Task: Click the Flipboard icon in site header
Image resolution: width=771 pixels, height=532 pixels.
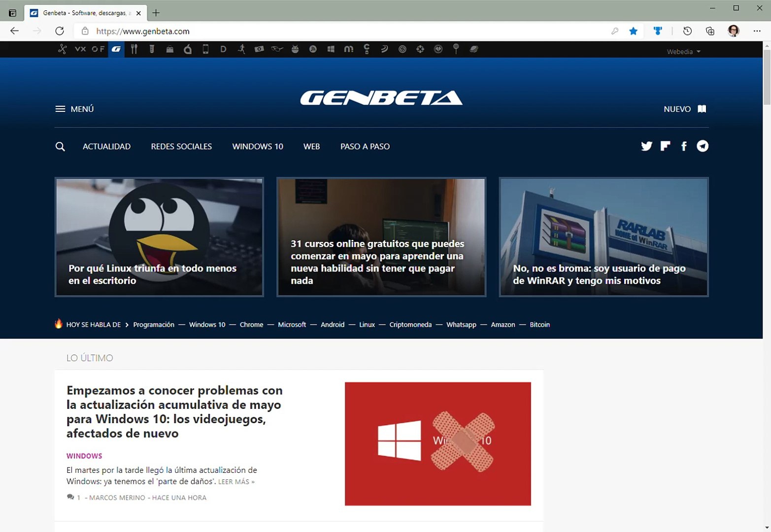Action: (x=665, y=146)
